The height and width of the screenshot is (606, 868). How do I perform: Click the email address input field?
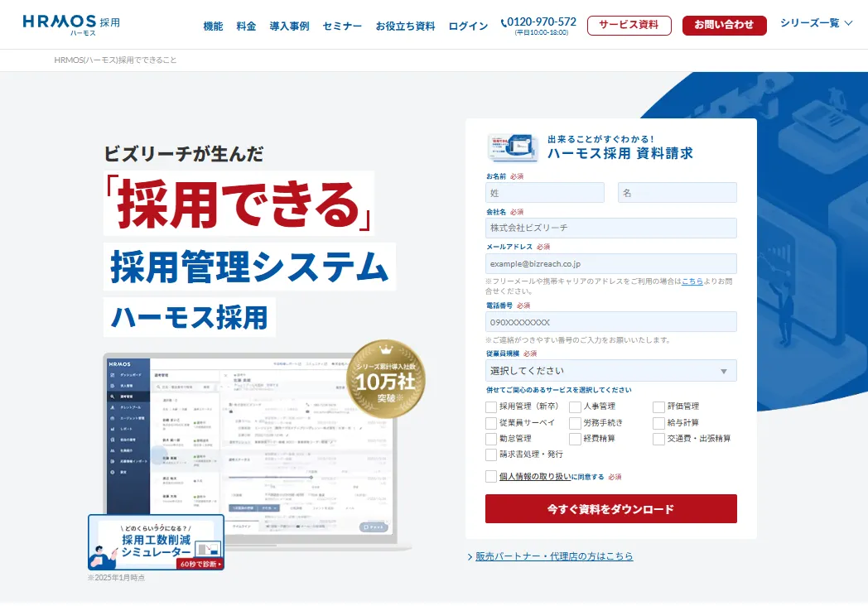(x=611, y=263)
